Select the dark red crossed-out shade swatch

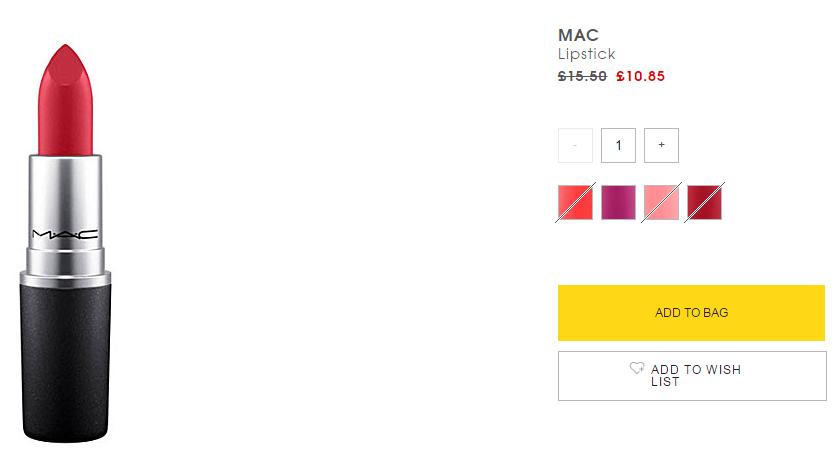point(704,203)
